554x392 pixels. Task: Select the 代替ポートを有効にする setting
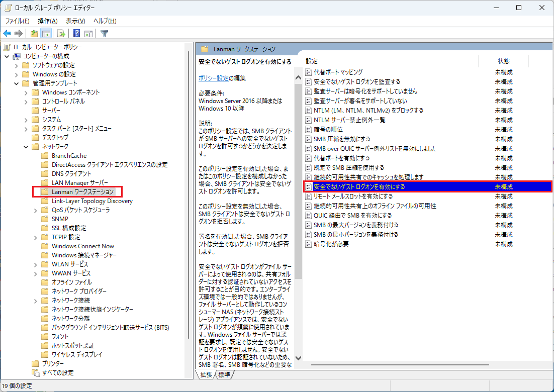click(342, 158)
